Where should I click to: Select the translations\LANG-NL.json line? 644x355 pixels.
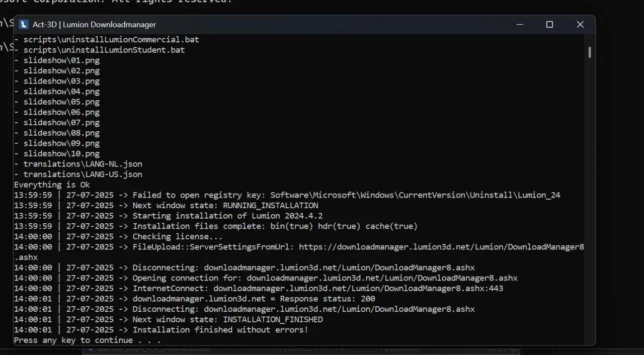tap(78, 164)
